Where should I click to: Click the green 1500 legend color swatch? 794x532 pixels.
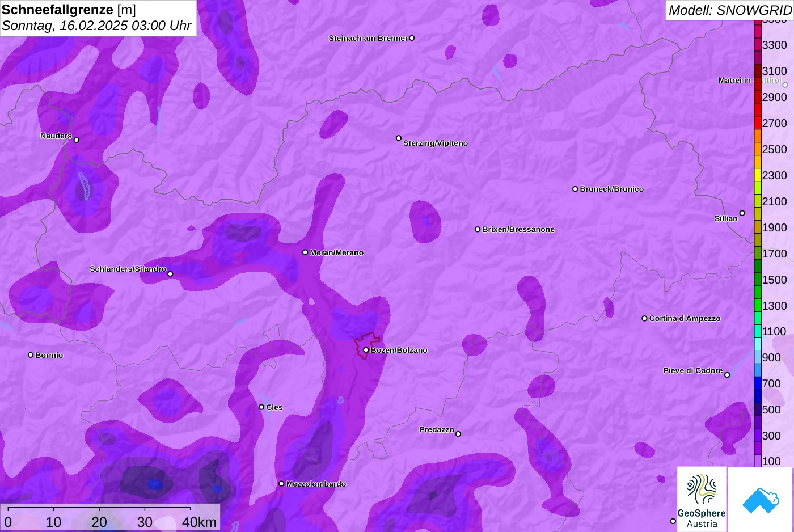(758, 279)
